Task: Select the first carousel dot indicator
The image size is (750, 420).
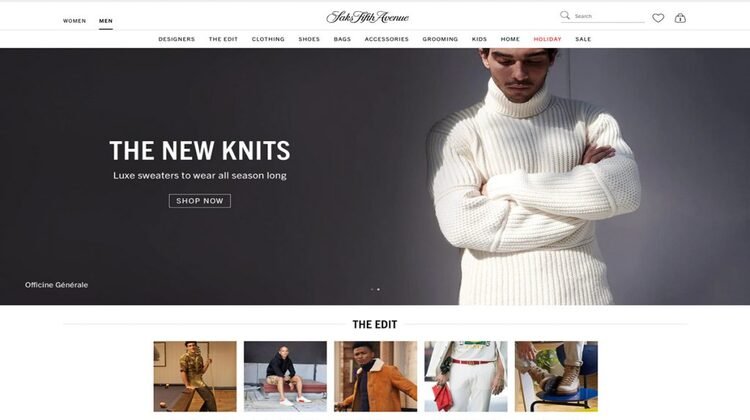Action: pos(372,289)
